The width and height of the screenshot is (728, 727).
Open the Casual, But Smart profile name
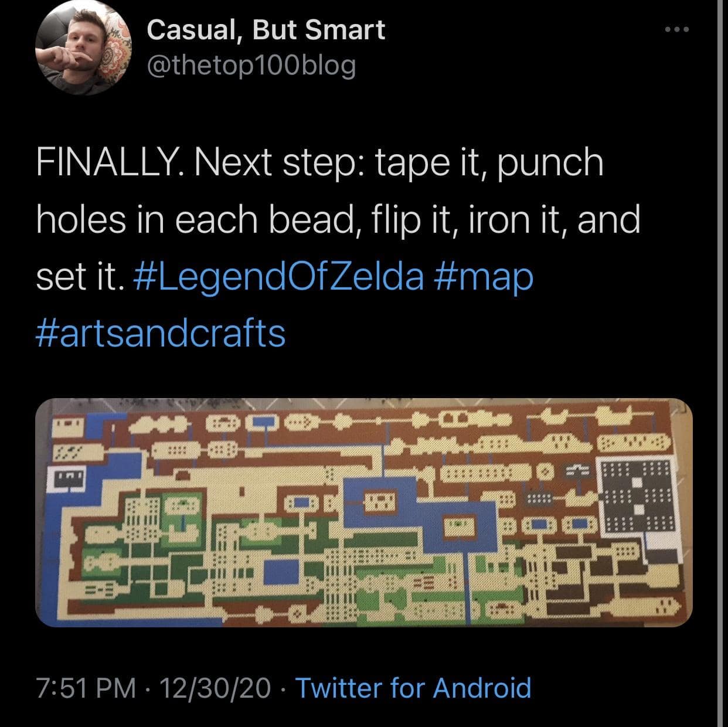[266, 30]
